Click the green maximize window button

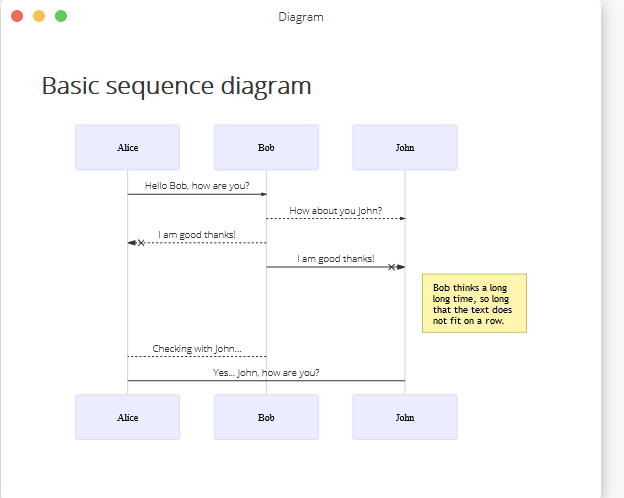pos(61,16)
